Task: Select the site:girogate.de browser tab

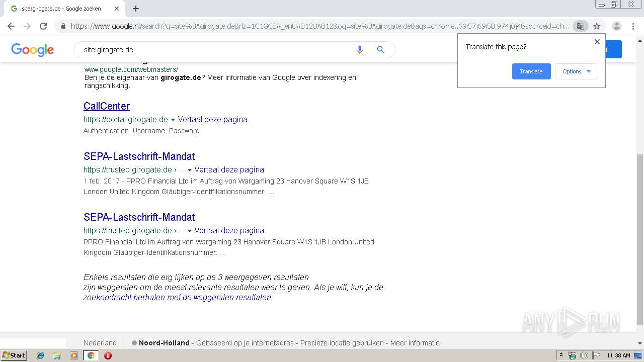Action: 61,9
